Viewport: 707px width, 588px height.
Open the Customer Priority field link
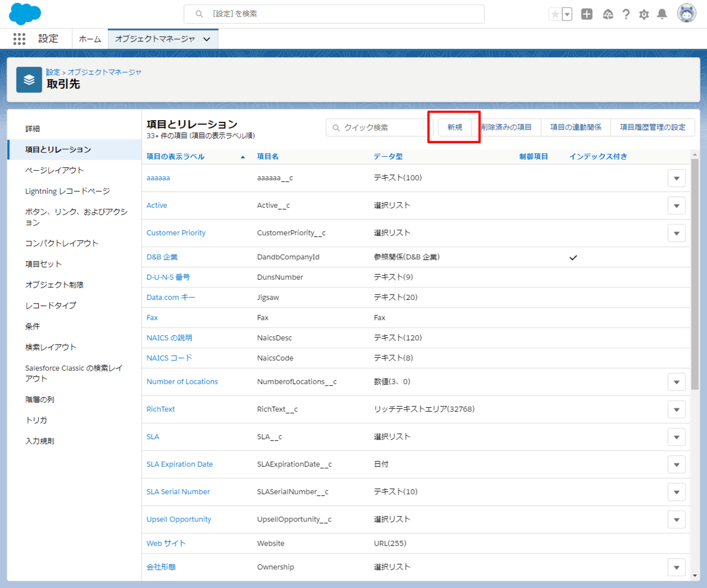click(x=176, y=233)
